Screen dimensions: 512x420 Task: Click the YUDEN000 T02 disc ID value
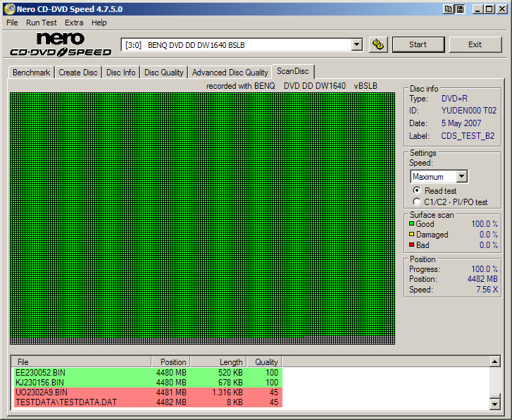click(469, 111)
